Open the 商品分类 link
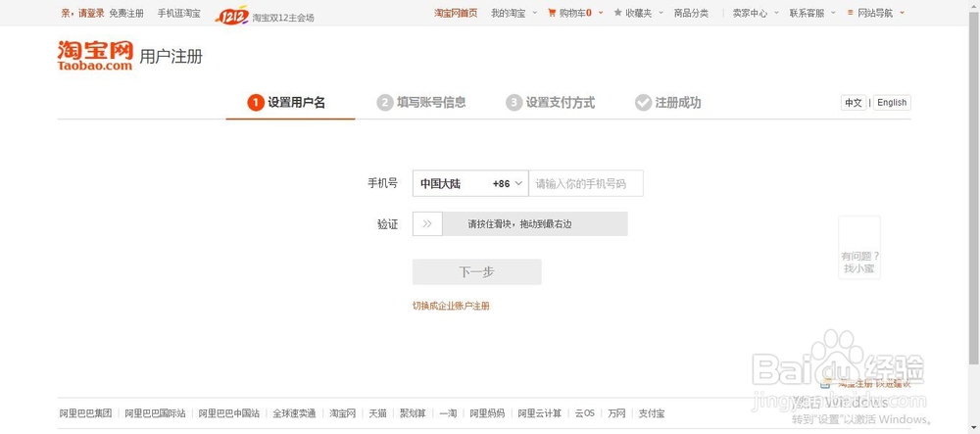980x434 pixels. tap(691, 13)
